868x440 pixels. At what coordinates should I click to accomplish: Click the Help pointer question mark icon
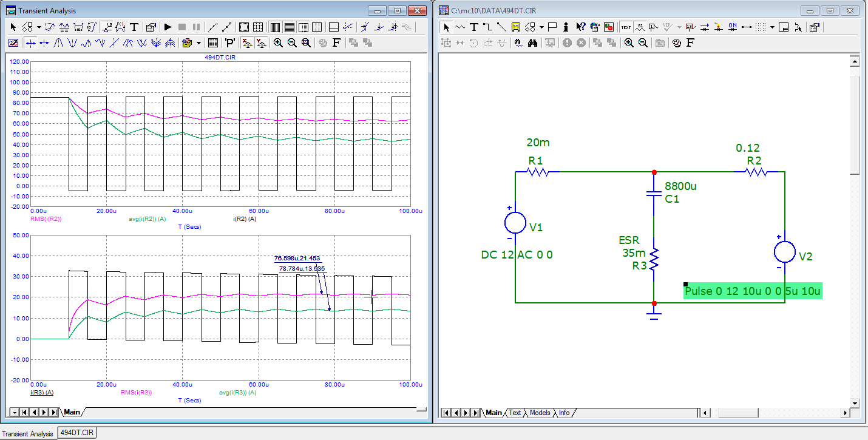580,27
